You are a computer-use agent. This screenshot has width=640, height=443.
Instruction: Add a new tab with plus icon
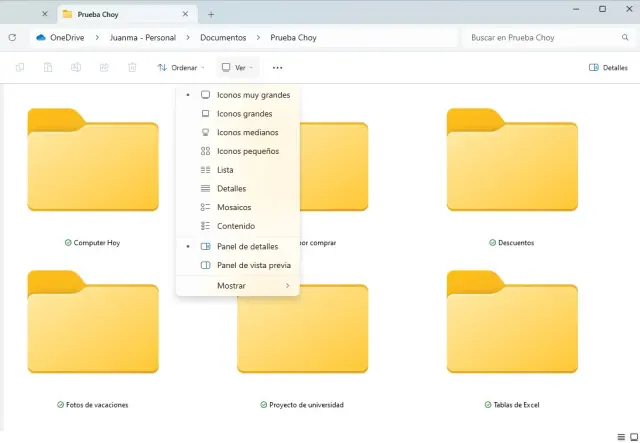[x=211, y=14]
